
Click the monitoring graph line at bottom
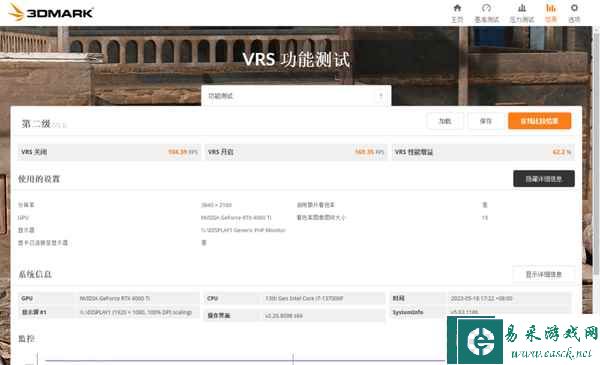245,360
